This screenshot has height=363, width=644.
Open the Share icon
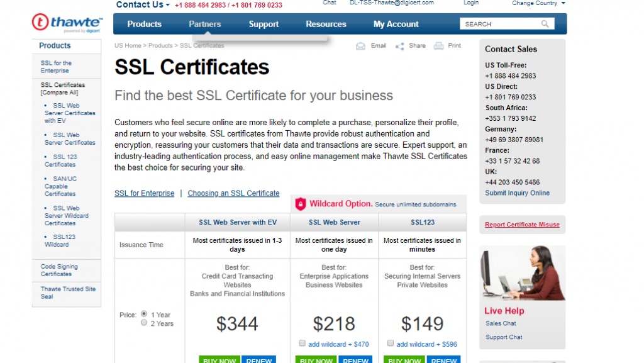coord(400,46)
